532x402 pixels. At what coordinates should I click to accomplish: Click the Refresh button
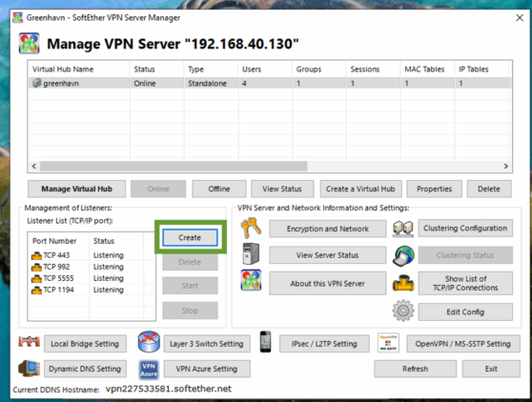pos(416,369)
